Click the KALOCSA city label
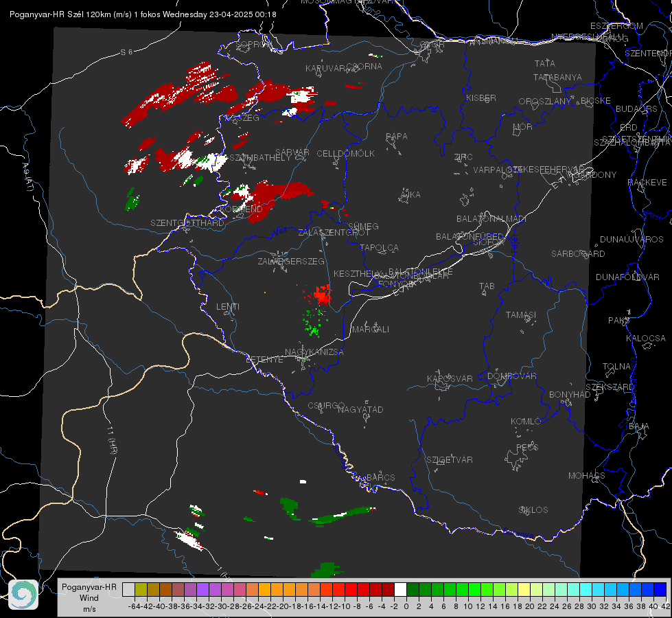The height and width of the screenshot is (618, 672). pos(646,339)
